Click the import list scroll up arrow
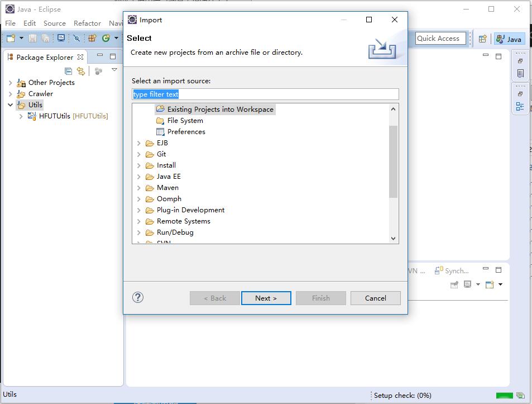 (x=393, y=109)
